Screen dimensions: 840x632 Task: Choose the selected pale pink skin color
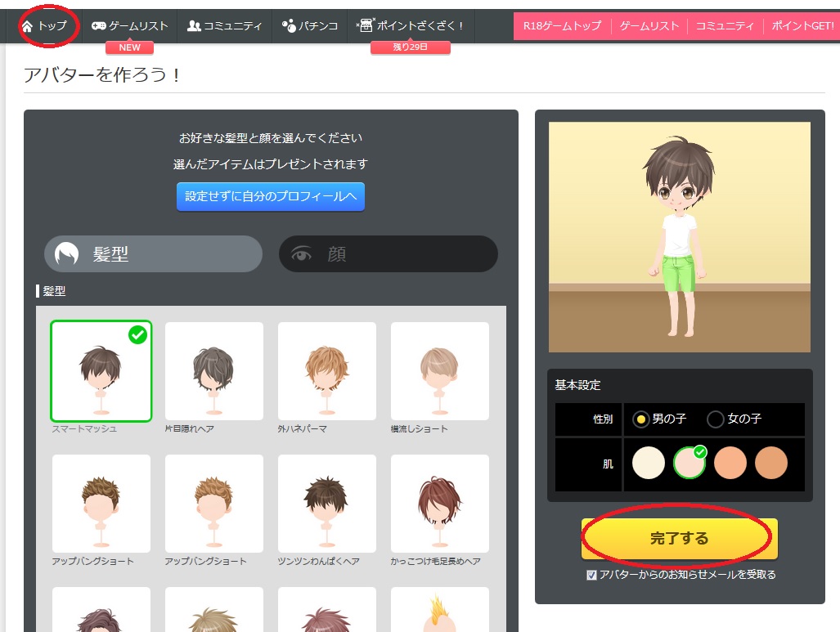pyautogui.click(x=690, y=463)
